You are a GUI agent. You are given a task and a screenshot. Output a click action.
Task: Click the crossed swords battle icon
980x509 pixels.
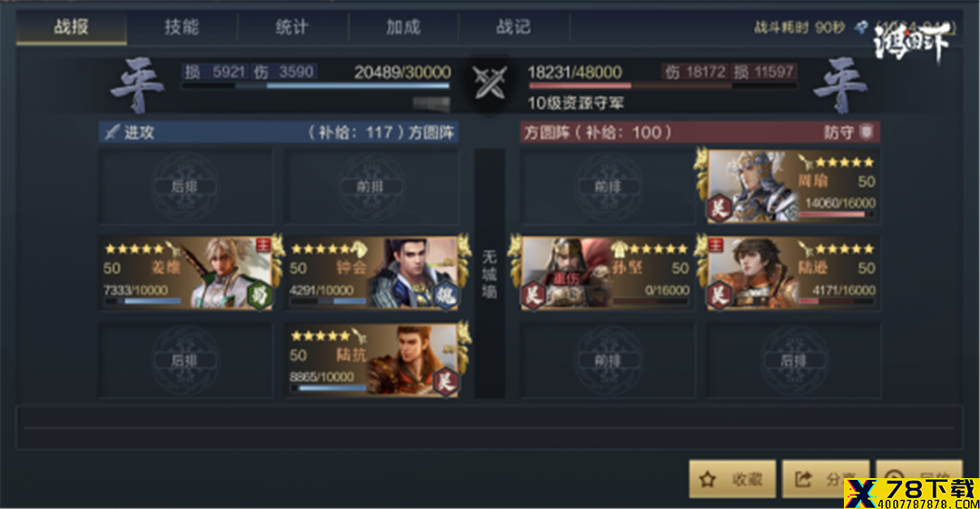489,83
